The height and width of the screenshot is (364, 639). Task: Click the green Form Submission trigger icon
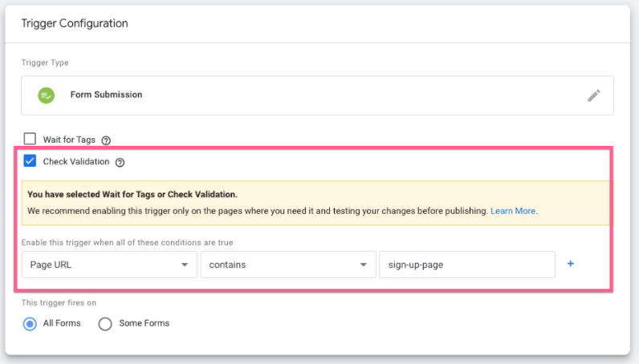[x=47, y=95]
